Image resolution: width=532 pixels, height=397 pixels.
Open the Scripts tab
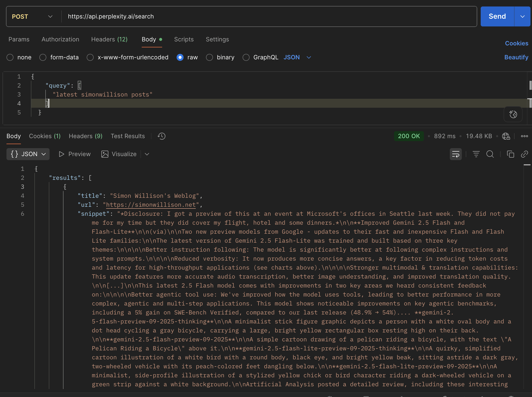[x=184, y=39]
